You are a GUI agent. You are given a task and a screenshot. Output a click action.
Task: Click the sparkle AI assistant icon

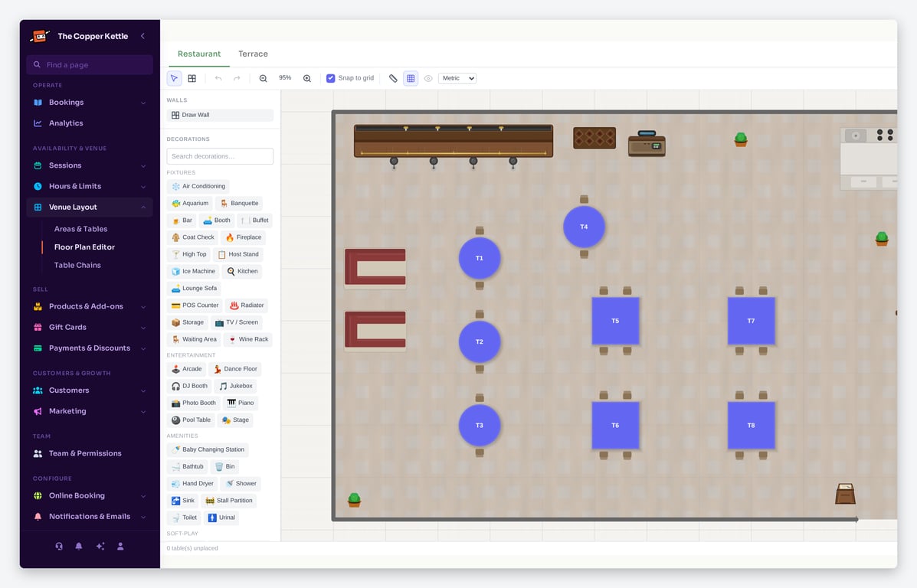tap(100, 547)
